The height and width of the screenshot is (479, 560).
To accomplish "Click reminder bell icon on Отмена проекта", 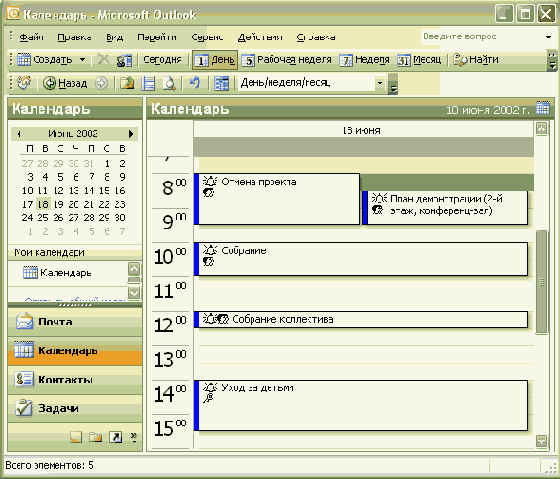I will 210,181.
